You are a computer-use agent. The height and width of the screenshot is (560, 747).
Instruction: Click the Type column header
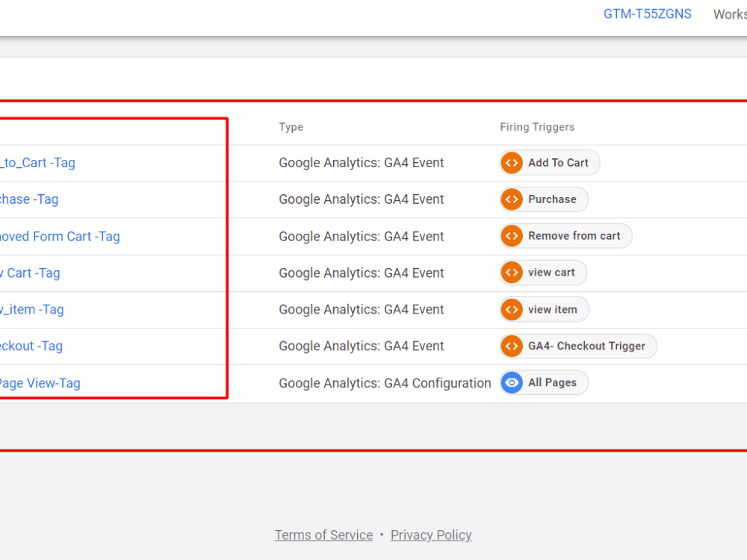point(291,127)
